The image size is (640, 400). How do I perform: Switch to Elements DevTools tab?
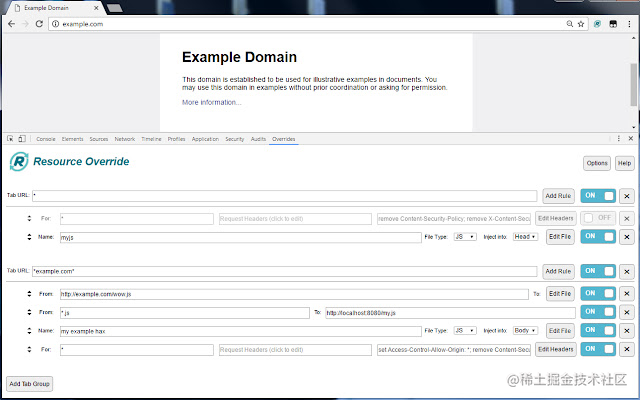click(x=72, y=139)
